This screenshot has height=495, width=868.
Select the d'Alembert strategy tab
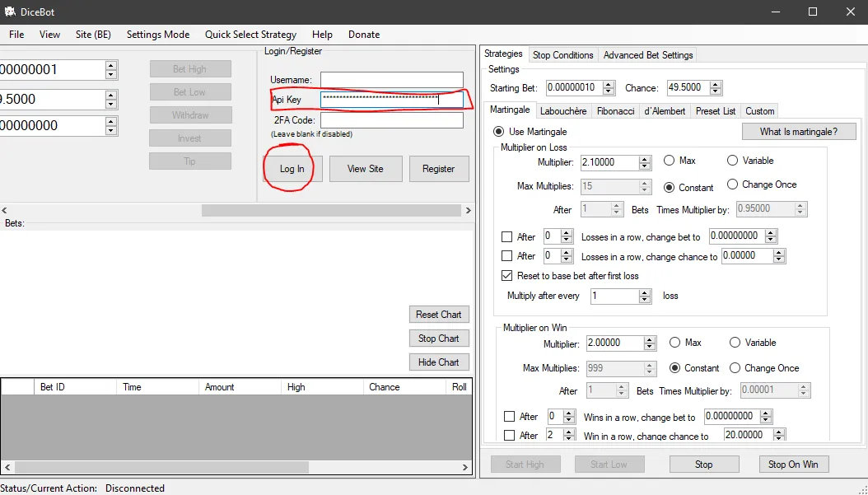(x=665, y=110)
